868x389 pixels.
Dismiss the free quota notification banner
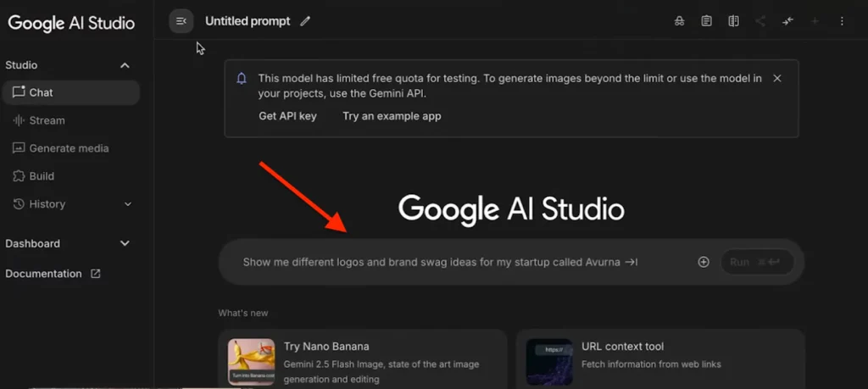pos(777,78)
